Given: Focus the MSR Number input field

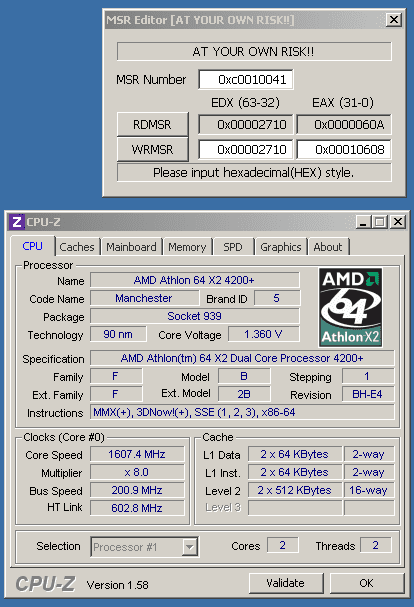Looking at the screenshot, I should pyautogui.click(x=246, y=79).
